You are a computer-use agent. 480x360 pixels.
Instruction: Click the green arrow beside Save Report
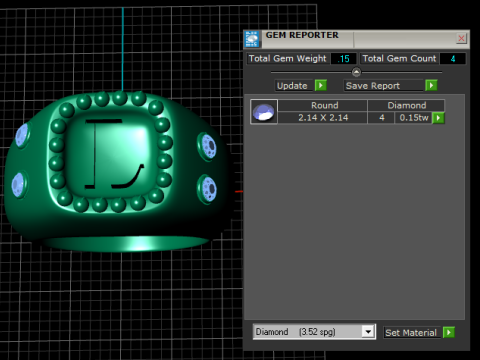click(x=431, y=85)
